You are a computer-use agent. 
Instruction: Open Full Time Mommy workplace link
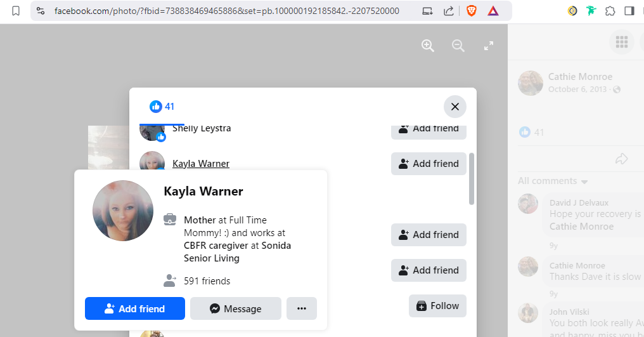225,227
